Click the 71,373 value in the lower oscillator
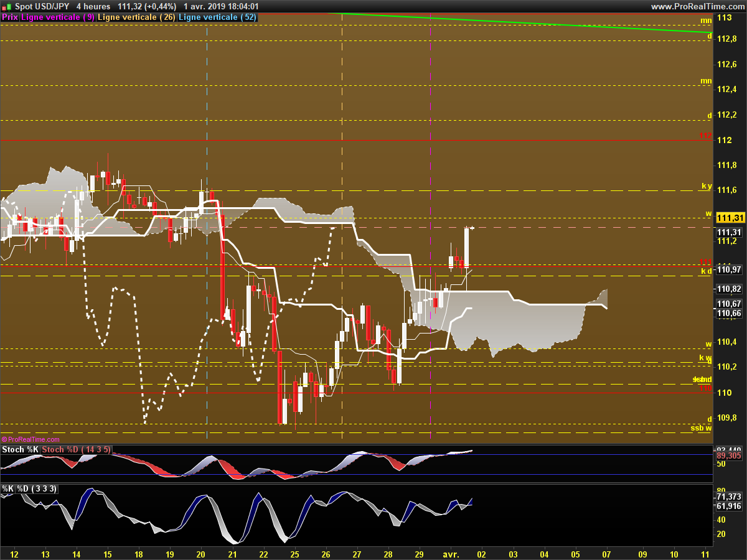The image size is (747, 560). point(729,497)
